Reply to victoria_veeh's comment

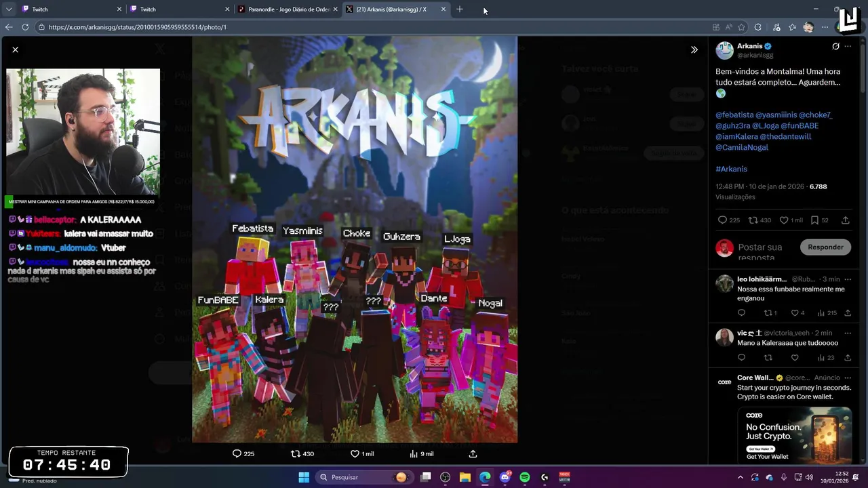[x=741, y=358]
